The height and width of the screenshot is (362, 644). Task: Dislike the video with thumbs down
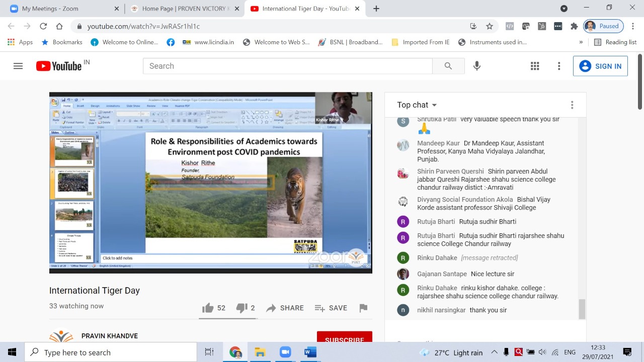click(x=242, y=308)
